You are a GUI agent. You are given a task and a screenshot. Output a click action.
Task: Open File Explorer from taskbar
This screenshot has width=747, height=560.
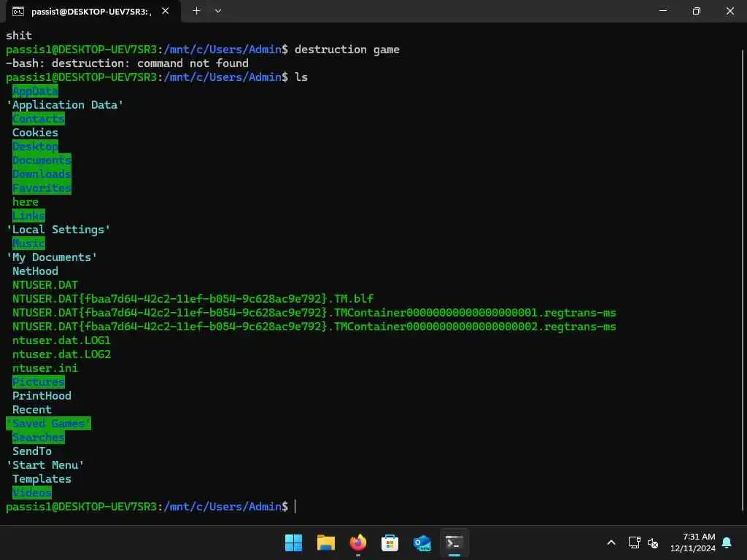coord(326,542)
